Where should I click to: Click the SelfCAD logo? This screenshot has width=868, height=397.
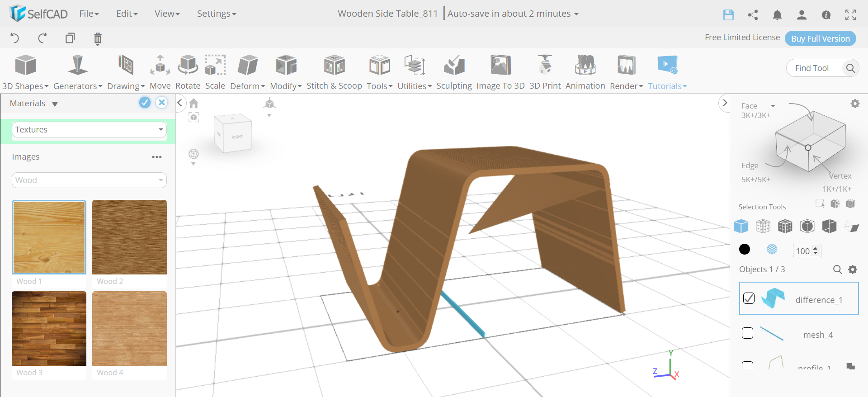[38, 14]
